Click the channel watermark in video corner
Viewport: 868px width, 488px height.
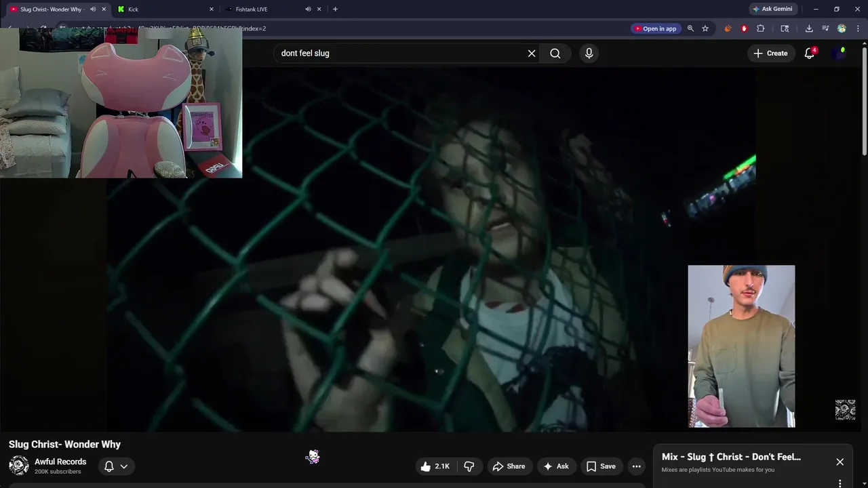point(845,410)
